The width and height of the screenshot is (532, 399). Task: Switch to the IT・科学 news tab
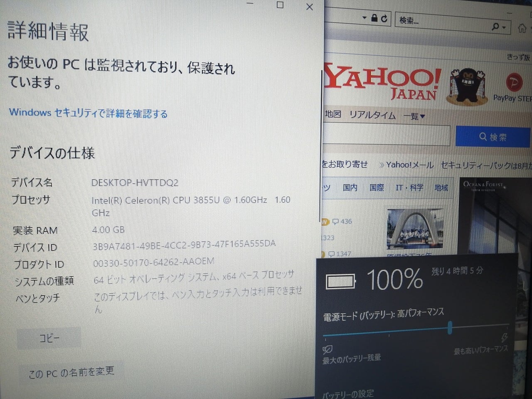[x=409, y=188]
